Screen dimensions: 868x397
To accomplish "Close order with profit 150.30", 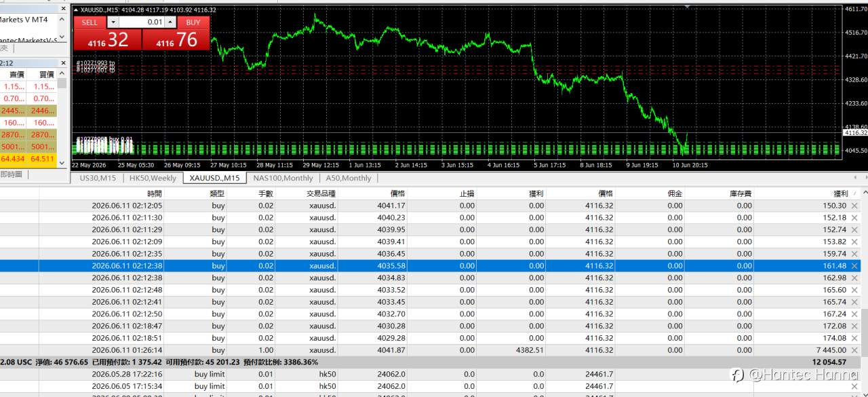I will (x=854, y=206).
